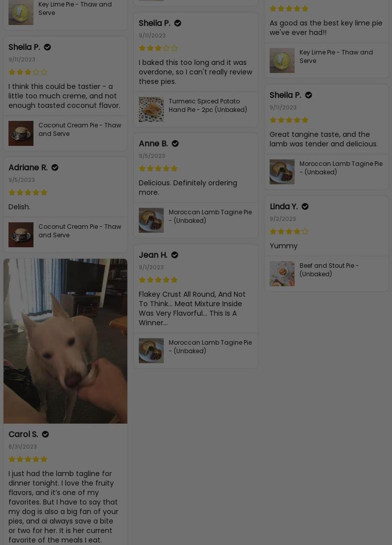Image resolution: width=392 pixels, height=545 pixels.
Task: Click verified checkmark beside Linda Y.
Action: pos(305,206)
